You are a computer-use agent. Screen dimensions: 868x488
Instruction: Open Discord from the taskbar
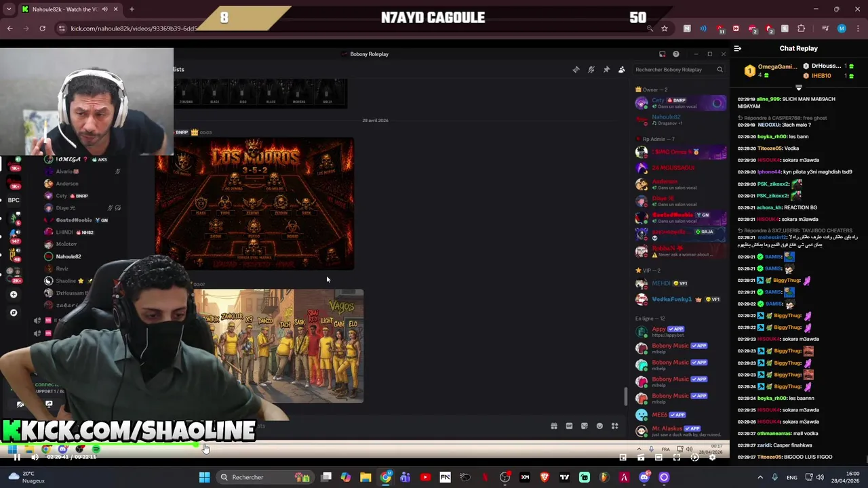(x=644, y=477)
